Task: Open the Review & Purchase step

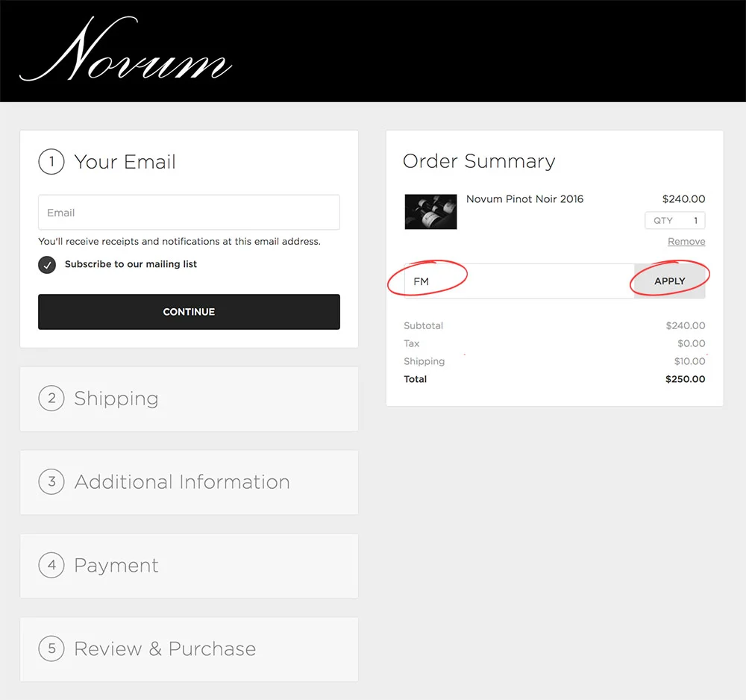Action: 189,649
